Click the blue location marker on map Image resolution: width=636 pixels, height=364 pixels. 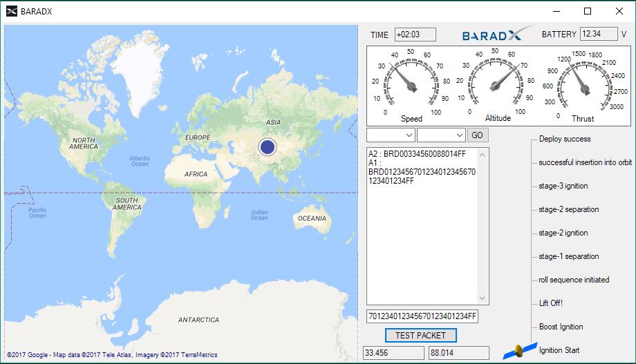268,146
